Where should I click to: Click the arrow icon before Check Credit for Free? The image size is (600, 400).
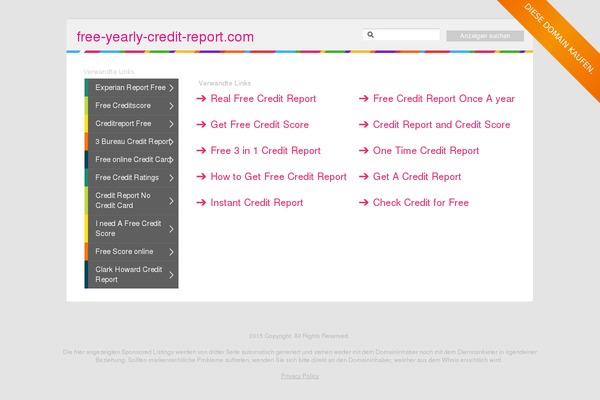click(x=364, y=203)
